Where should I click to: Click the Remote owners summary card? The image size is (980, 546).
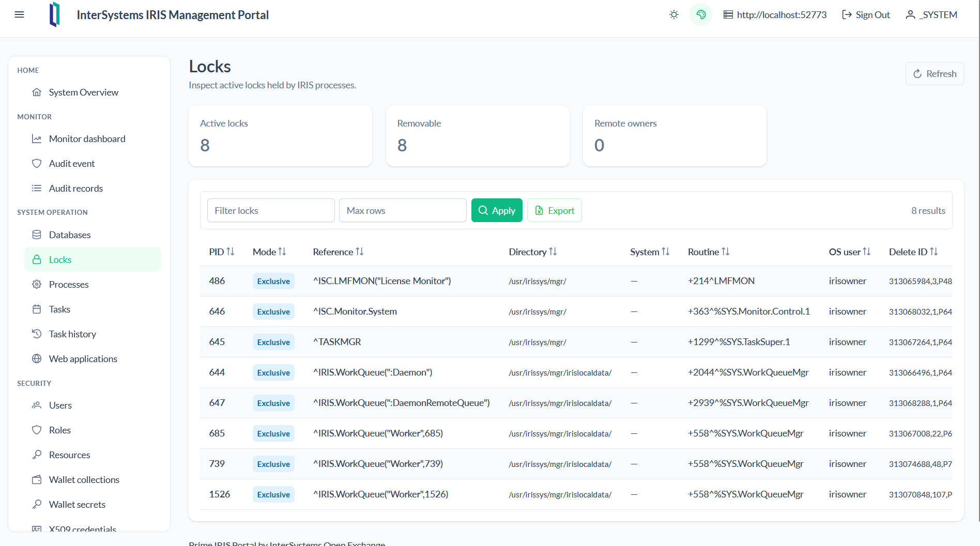click(675, 136)
